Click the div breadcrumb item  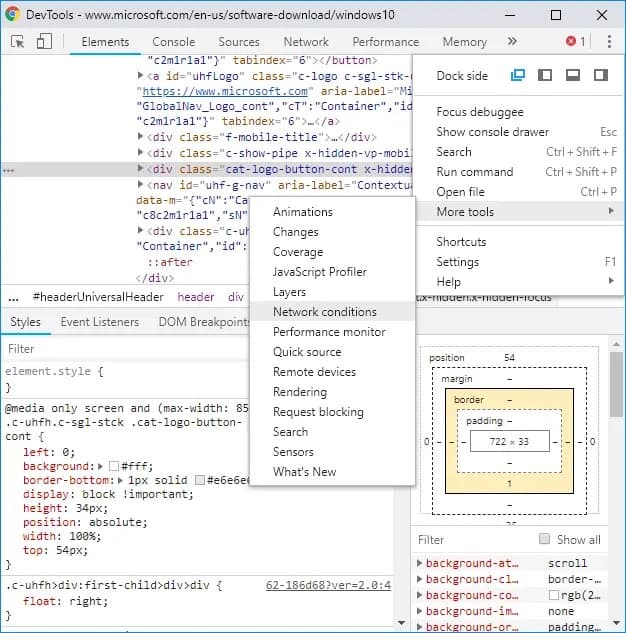click(236, 297)
